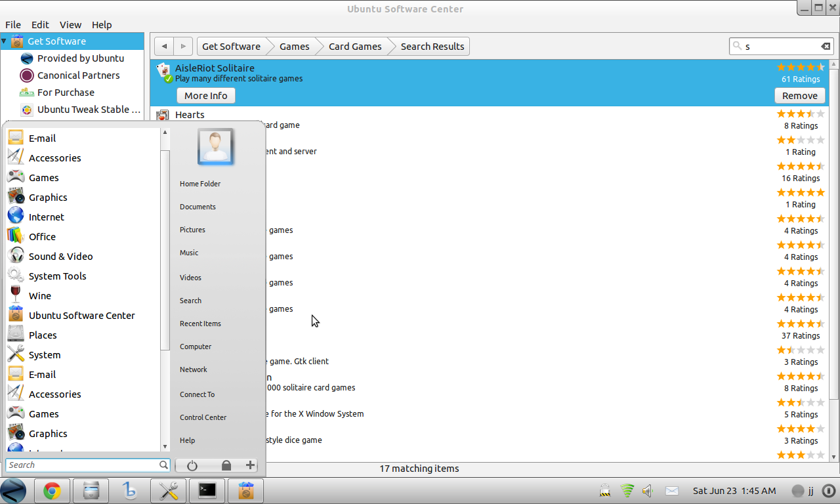The height and width of the screenshot is (504, 840).
Task: Select Get Software in sidebar
Action: [x=72, y=41]
